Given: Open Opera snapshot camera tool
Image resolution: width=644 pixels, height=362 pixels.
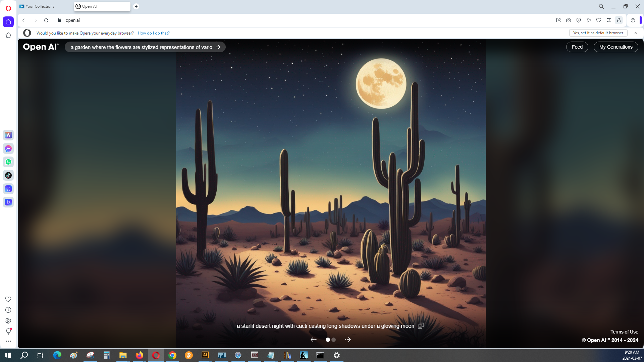Looking at the screenshot, I should click(x=569, y=20).
